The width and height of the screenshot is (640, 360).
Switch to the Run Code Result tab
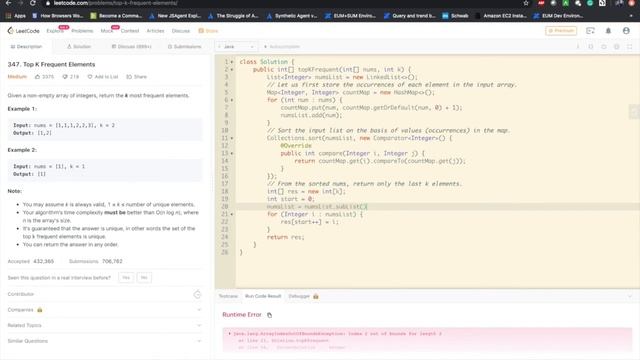click(x=263, y=296)
